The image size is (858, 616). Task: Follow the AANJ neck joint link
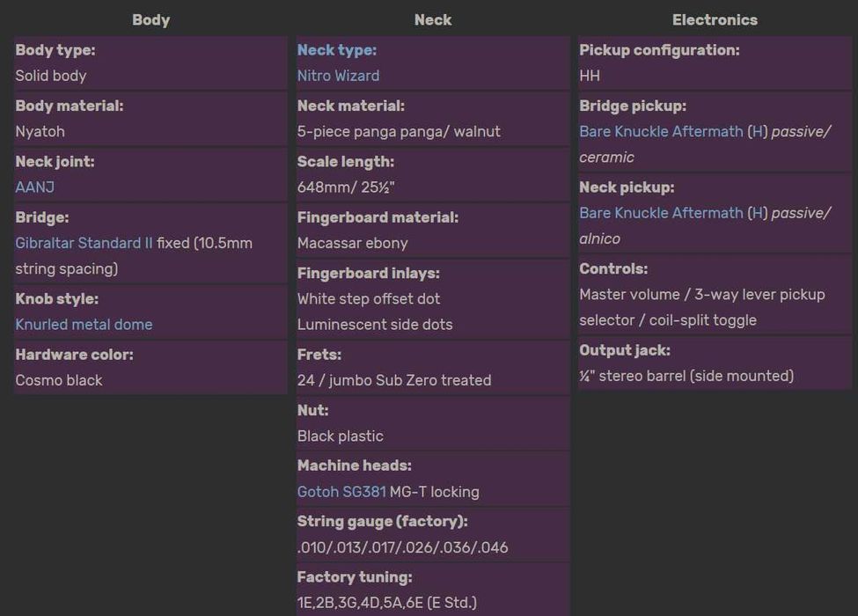pyautogui.click(x=34, y=187)
